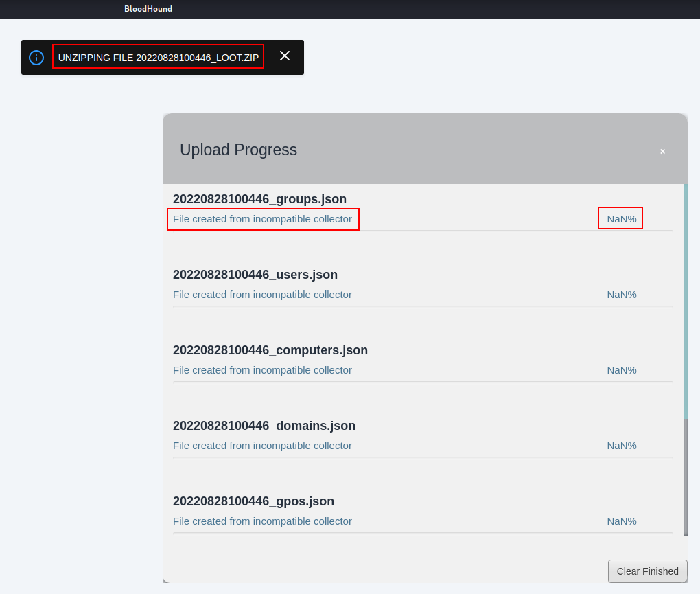Select the 20220828100446_computers.json entry

coord(270,350)
